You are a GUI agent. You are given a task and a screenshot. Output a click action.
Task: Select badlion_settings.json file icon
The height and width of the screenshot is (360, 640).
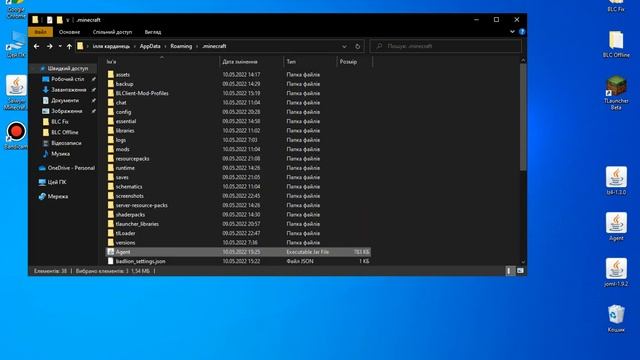coord(111,262)
